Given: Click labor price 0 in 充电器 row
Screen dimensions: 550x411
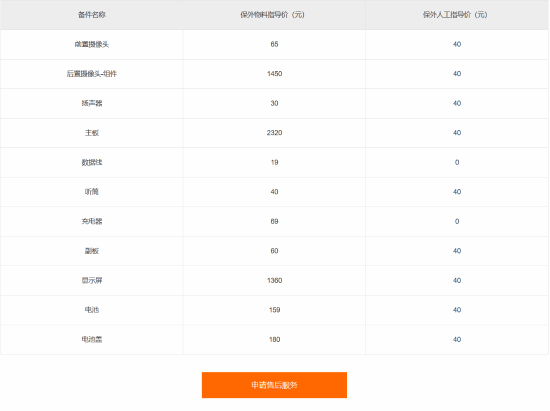Looking at the screenshot, I should click(x=457, y=221).
